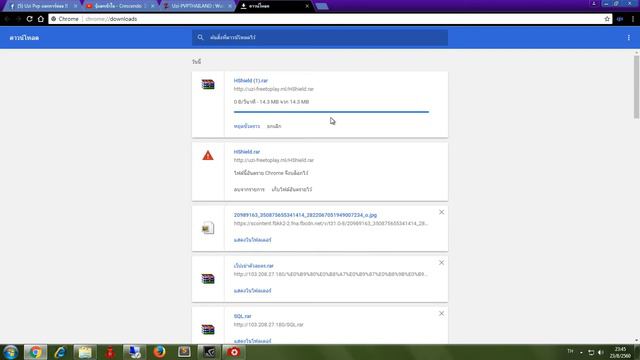Viewport: 640px width, 360px height.
Task: Click the search downloads input field
Action: click(320, 37)
